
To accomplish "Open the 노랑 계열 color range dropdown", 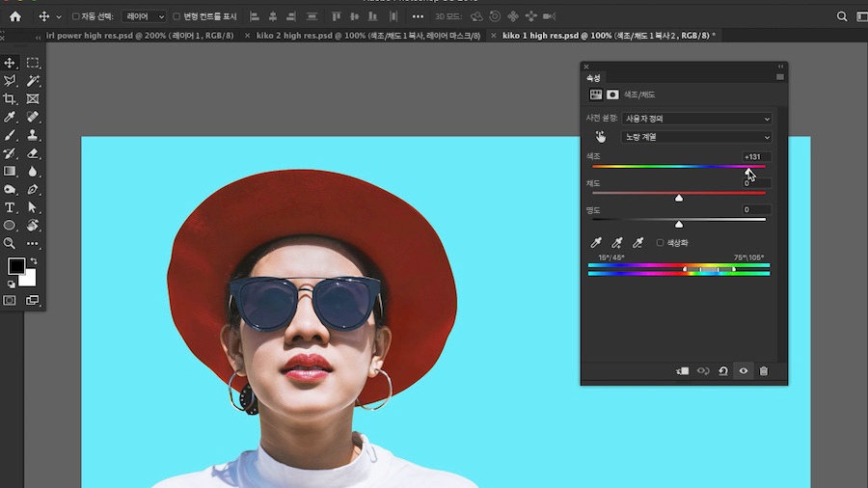I will point(696,137).
